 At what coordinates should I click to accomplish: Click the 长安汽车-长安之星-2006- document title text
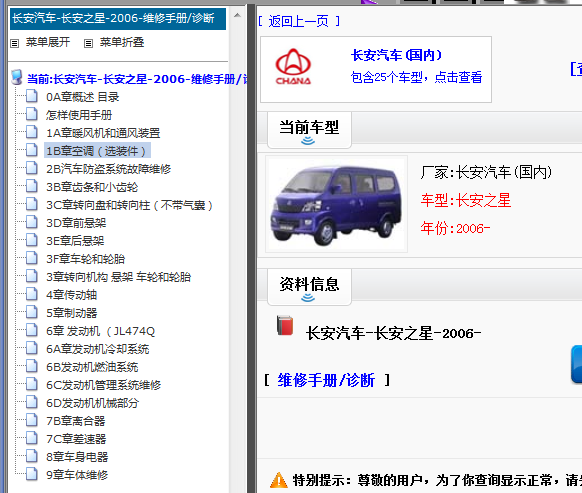393,333
